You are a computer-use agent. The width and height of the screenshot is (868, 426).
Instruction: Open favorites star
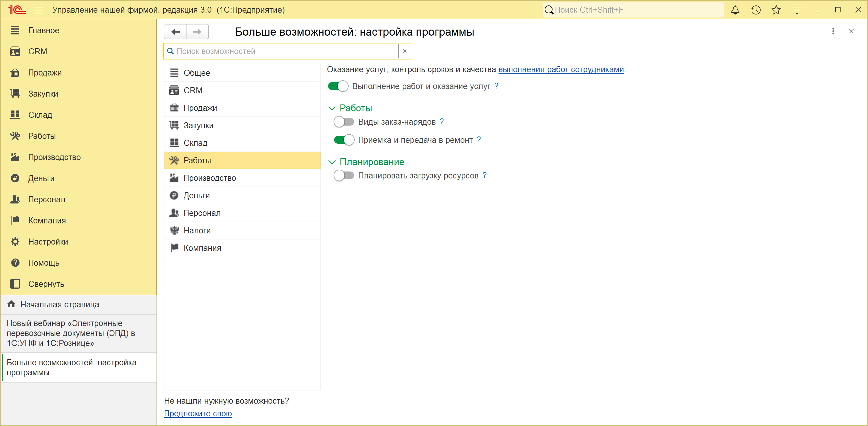pos(776,10)
